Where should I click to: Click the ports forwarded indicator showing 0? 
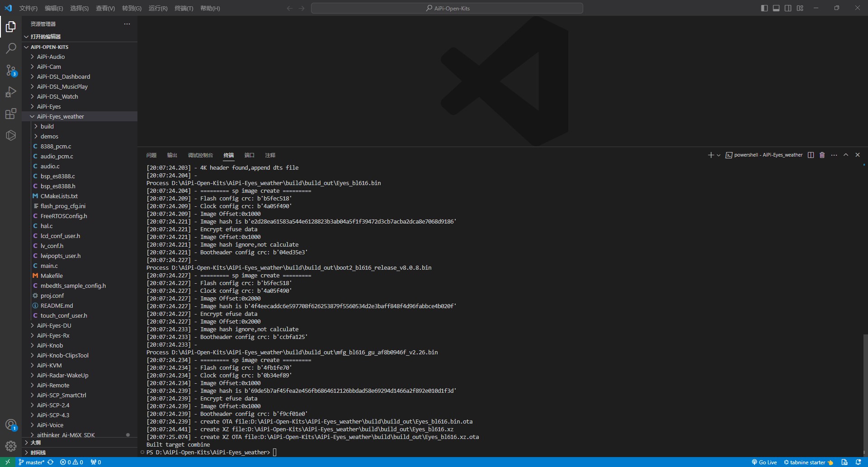pos(96,462)
